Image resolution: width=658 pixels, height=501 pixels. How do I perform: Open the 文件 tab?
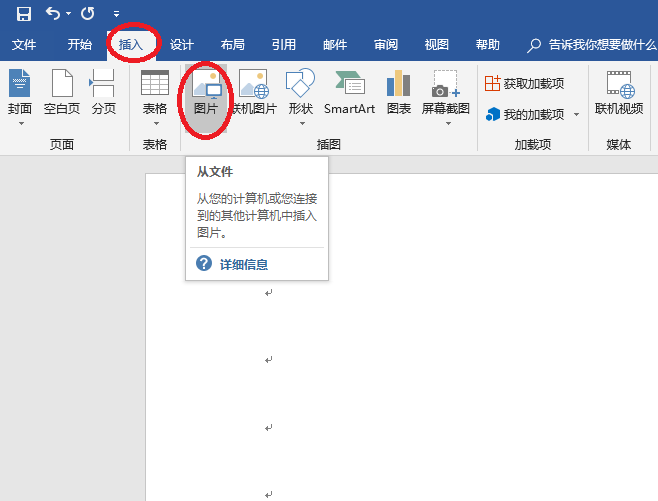click(x=24, y=44)
